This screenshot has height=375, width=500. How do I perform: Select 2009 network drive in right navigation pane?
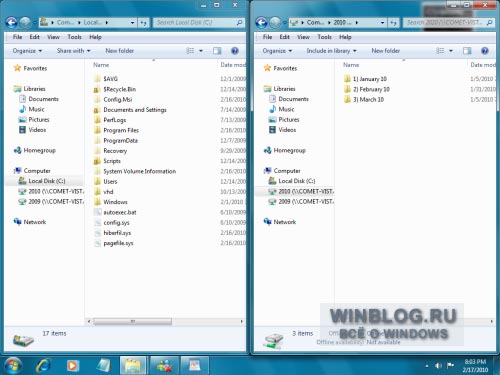tap(302, 202)
